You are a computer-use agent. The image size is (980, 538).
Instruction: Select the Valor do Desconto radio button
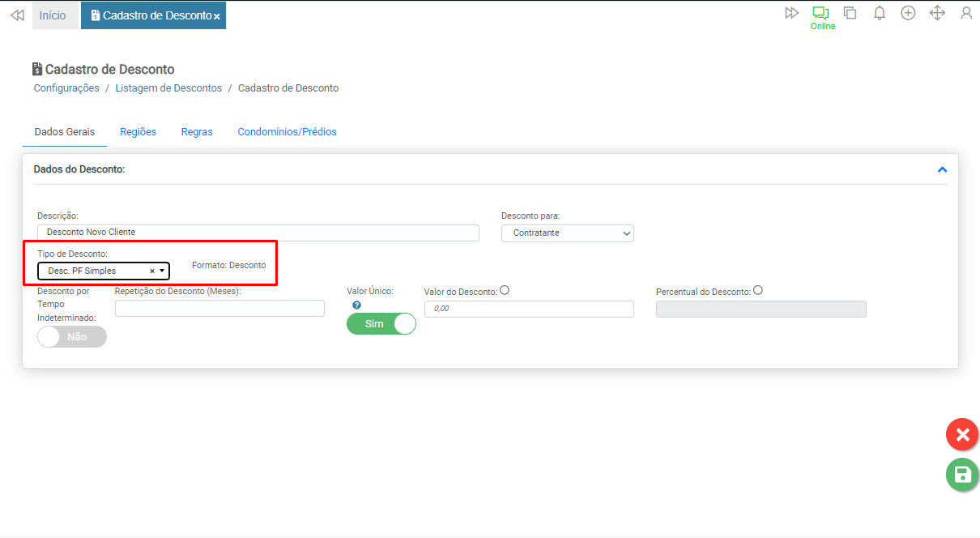[505, 291]
